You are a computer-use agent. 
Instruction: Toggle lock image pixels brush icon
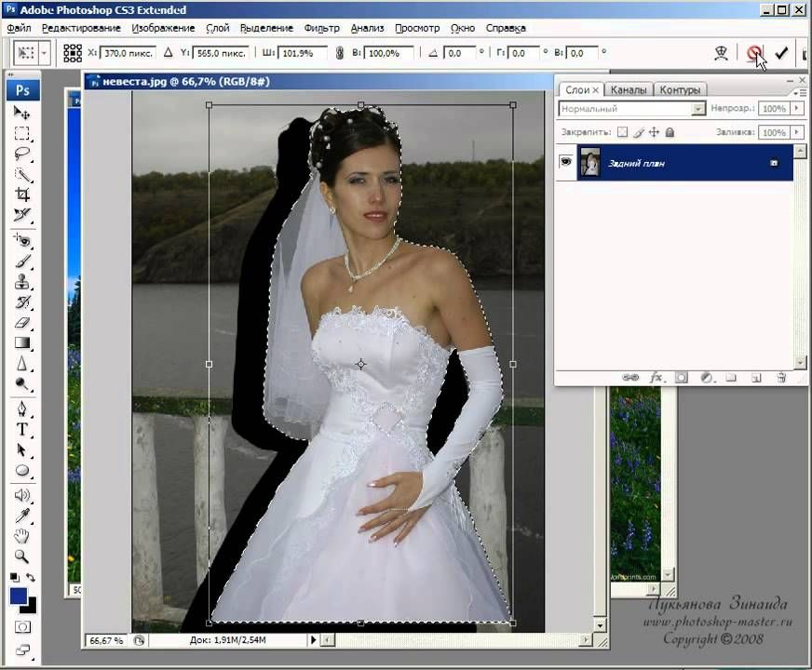pos(639,132)
